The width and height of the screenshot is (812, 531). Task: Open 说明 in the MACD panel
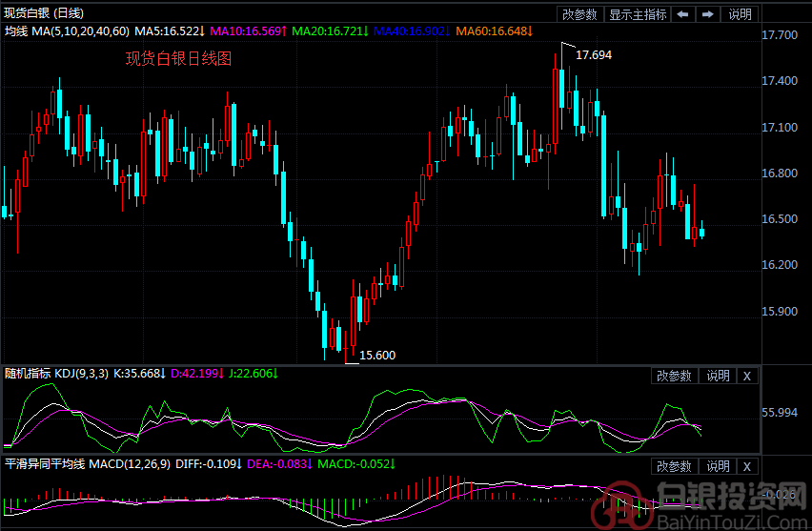pos(718,466)
